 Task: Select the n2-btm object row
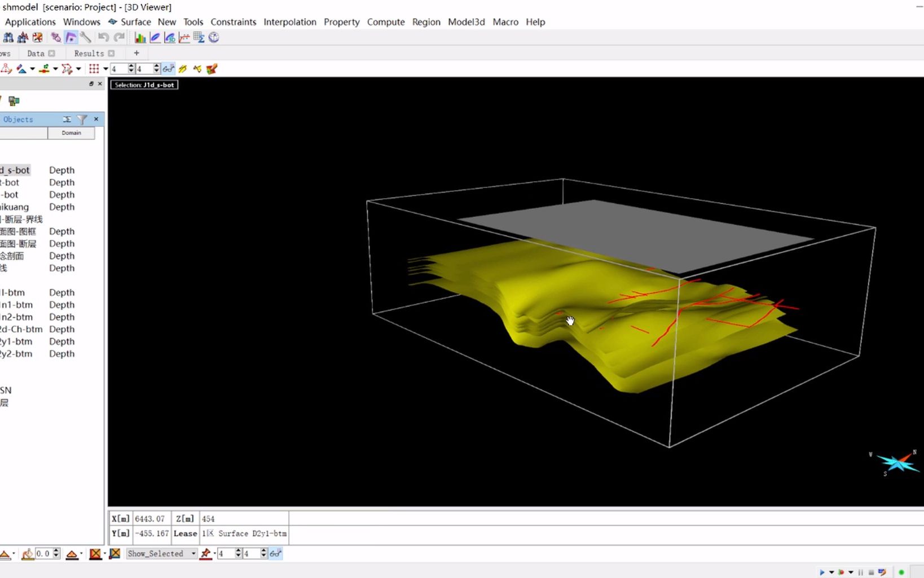[x=16, y=317]
